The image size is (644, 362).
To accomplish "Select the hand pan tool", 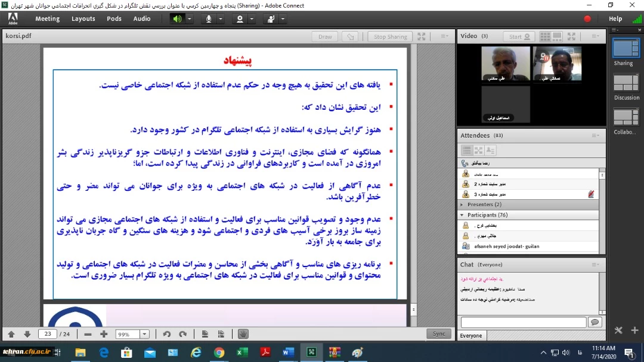I will (243, 335).
